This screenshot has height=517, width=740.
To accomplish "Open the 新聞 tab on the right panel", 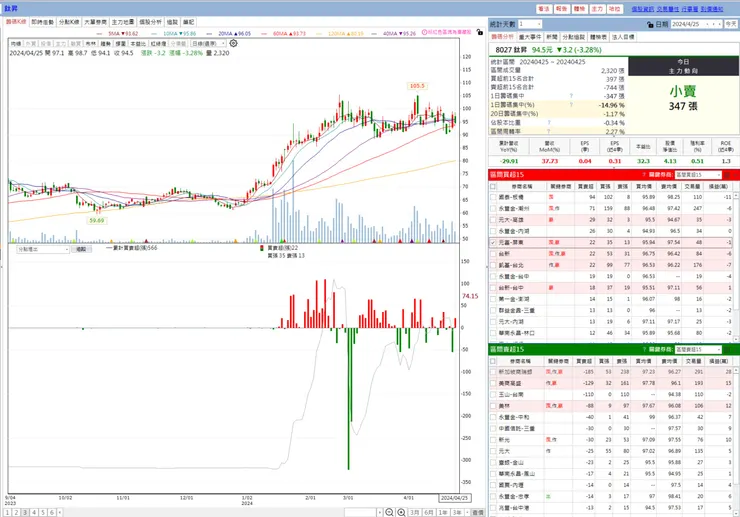I will click(x=552, y=37).
